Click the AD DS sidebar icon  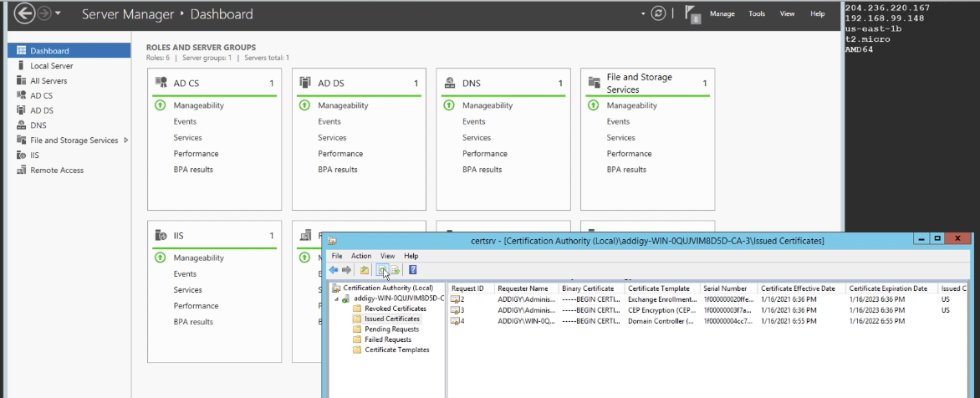[21, 110]
